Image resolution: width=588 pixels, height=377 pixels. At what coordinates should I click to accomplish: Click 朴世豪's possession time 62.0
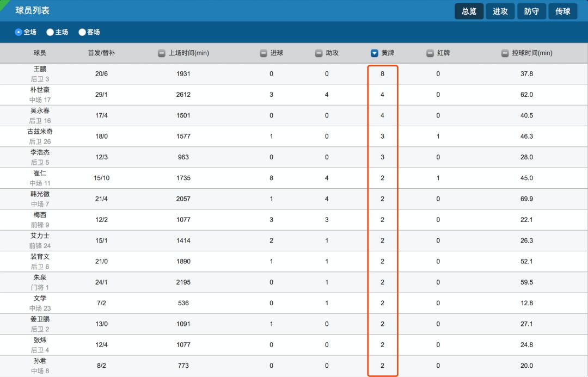[526, 95]
